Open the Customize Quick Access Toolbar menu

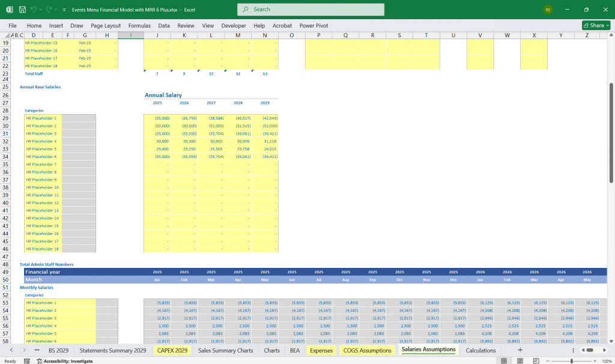click(64, 9)
